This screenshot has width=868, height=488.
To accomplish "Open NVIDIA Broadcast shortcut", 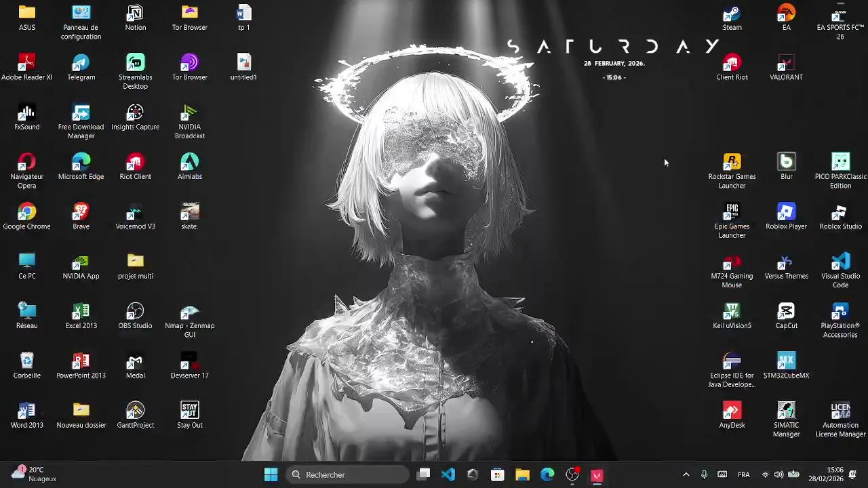I will (x=189, y=121).
